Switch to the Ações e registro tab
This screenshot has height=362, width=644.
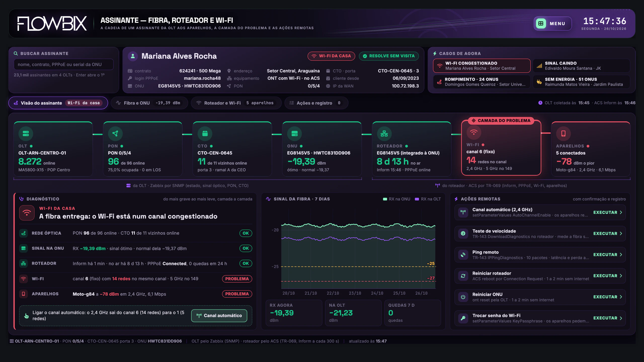coord(316,103)
